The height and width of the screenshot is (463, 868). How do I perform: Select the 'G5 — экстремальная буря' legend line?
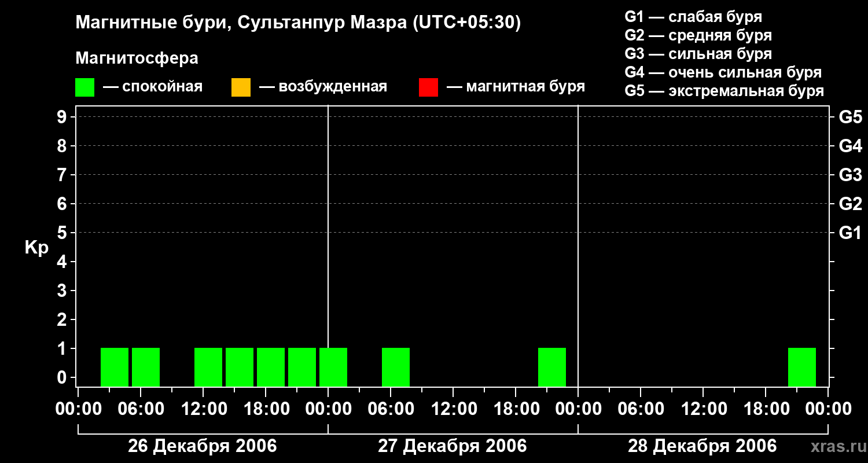click(724, 91)
